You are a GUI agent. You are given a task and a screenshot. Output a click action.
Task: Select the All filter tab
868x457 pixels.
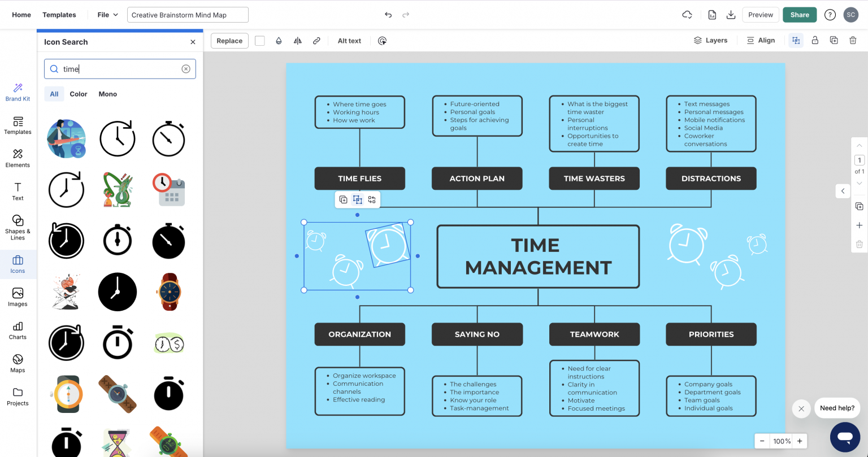[54, 94]
